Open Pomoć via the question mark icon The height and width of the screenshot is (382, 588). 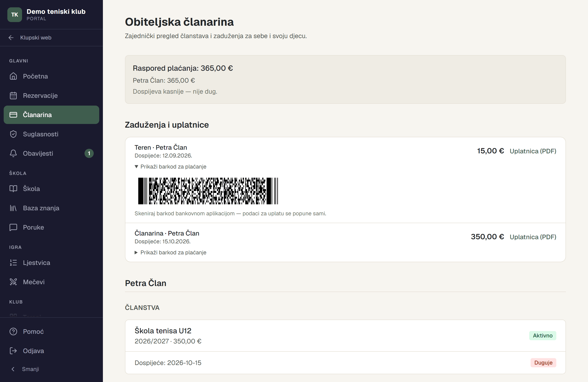point(13,331)
